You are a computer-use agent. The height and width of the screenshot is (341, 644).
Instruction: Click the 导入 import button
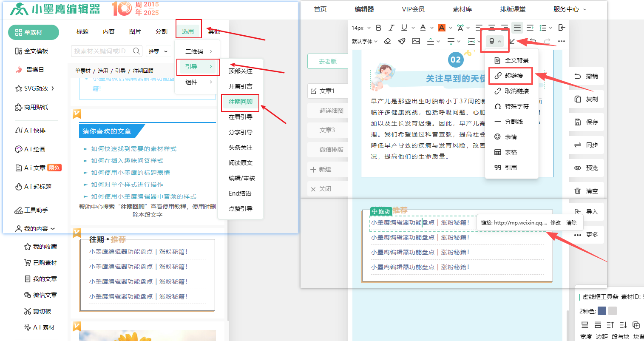pos(586,212)
